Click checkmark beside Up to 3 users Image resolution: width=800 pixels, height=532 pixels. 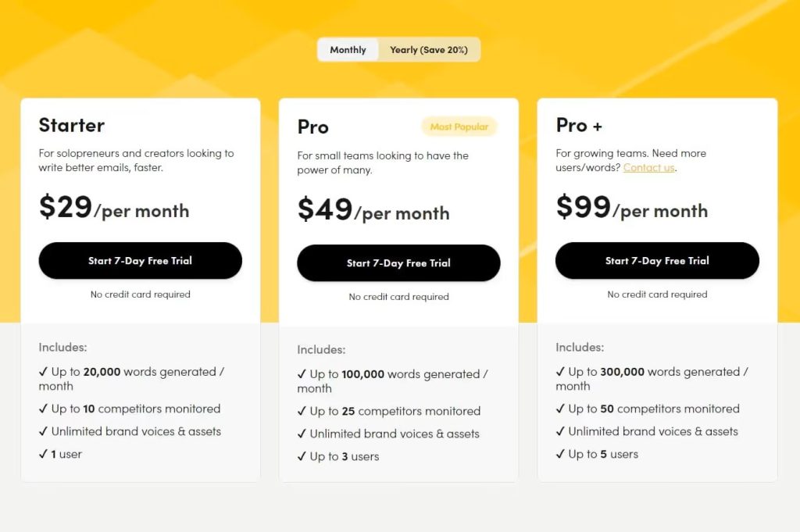[x=302, y=456]
